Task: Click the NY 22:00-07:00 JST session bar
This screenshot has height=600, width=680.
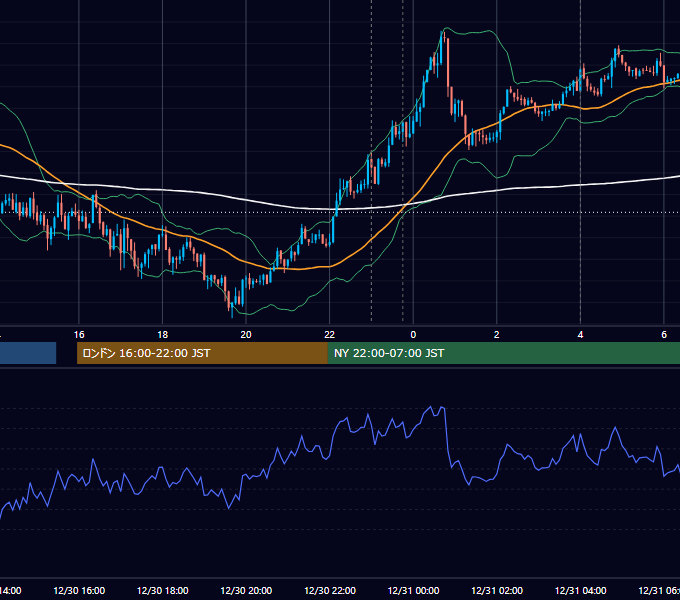Action: 503,353
